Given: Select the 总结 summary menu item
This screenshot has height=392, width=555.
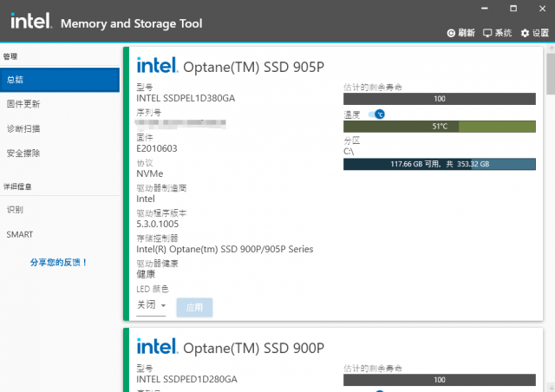Looking at the screenshot, I should coord(60,80).
